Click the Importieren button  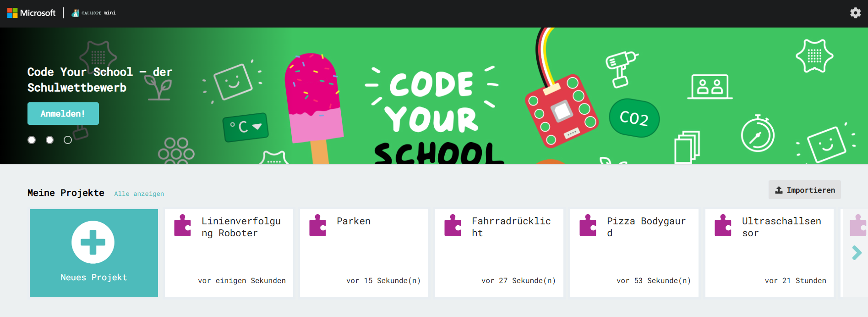pos(804,190)
